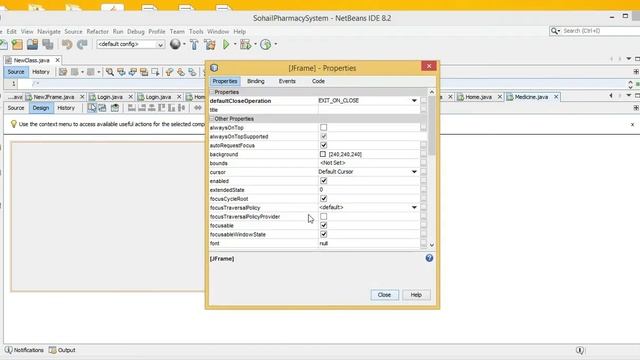Click the Next Bookmark icon
The image size is (640, 360).
[x=181, y=72]
